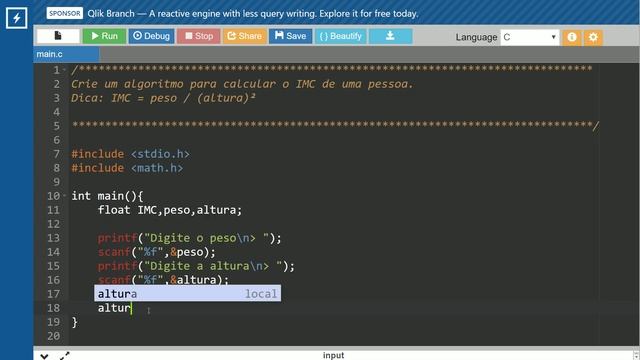This screenshot has height=360, width=640.
Task: Click the 'scanf("%f",&peso);' line
Action: pos(156,252)
